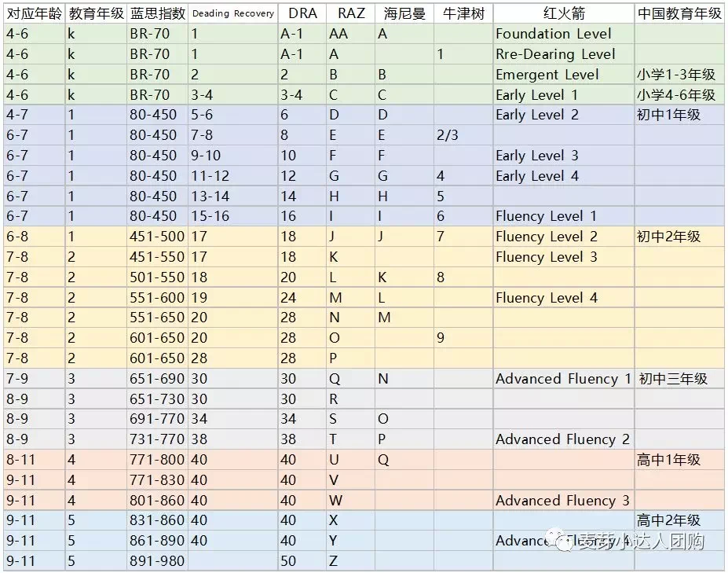This screenshot has height=573, width=728.
Task: Select the Foundation Level cell
Action: point(564,34)
